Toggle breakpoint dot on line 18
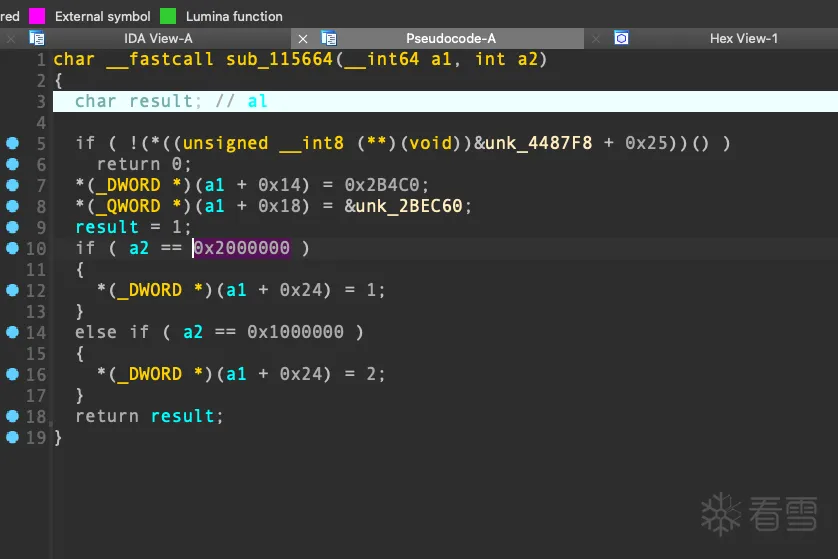Screen dimensions: 838x559 click(12, 416)
